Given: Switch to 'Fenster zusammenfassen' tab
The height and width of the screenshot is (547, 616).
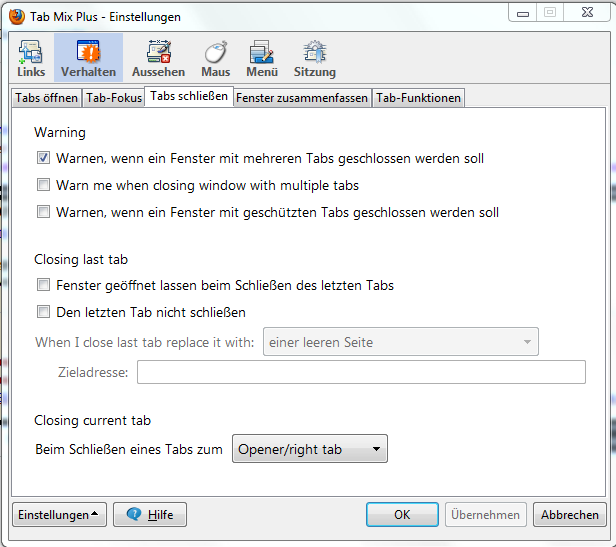Looking at the screenshot, I should [302, 97].
